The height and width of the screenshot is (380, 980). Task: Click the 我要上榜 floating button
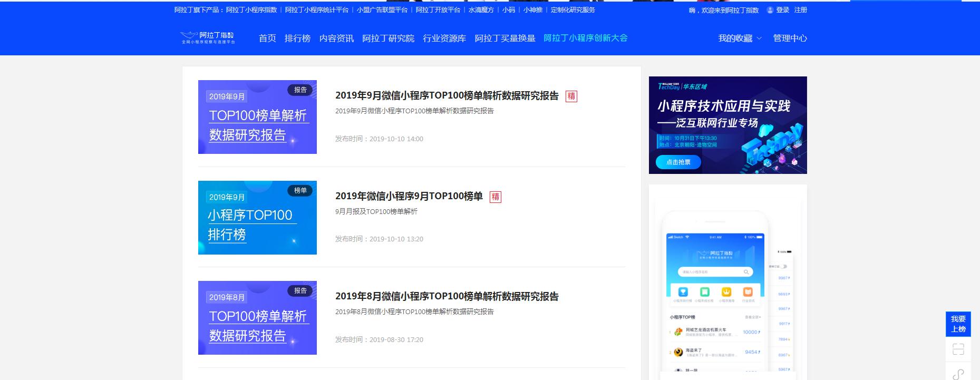coord(958,324)
